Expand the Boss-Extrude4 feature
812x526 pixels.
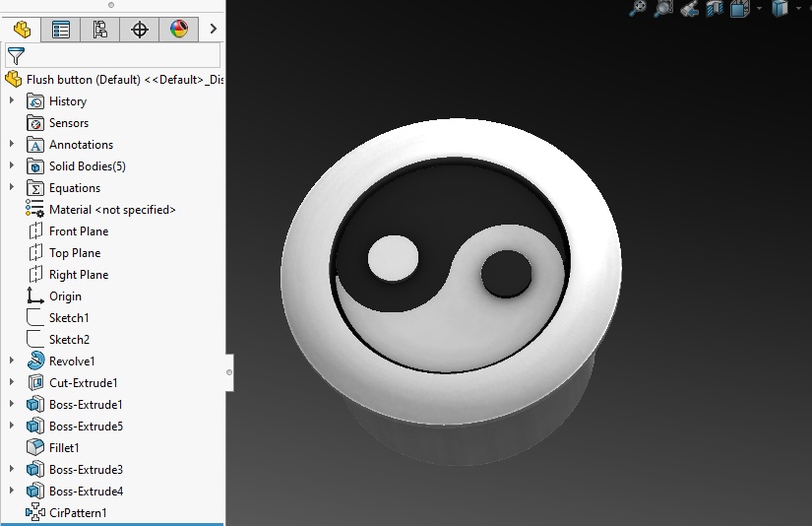pos(12,491)
